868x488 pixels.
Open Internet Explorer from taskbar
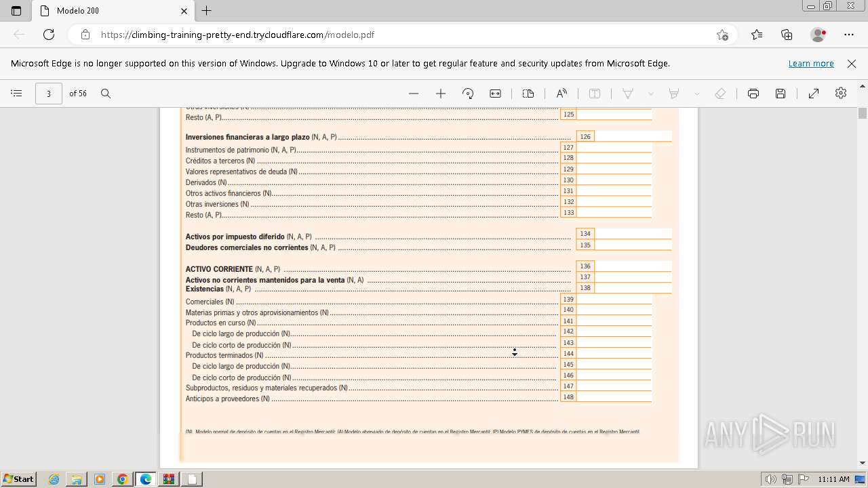(54, 479)
